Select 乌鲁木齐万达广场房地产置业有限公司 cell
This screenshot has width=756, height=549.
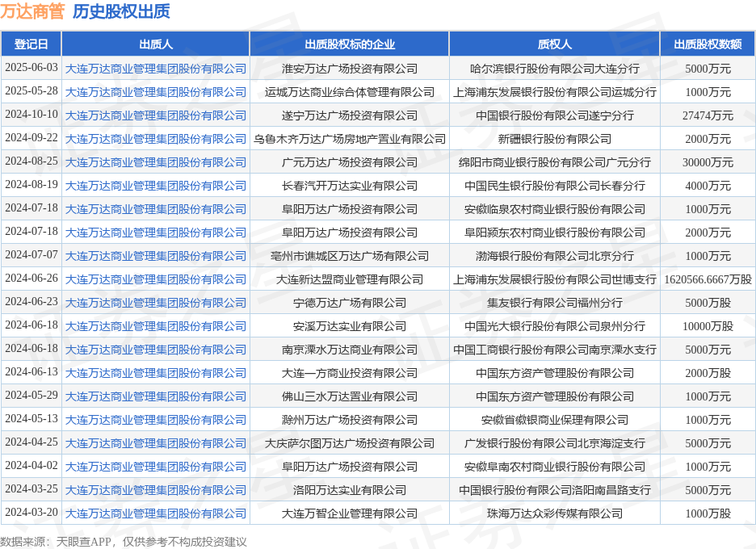[x=350, y=139]
